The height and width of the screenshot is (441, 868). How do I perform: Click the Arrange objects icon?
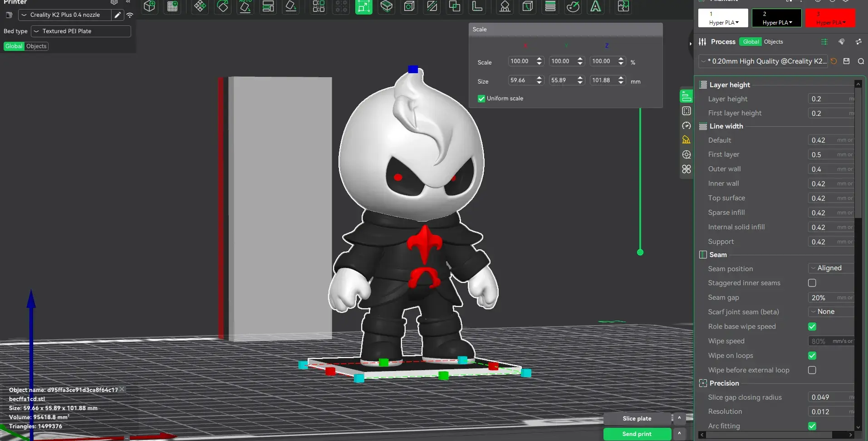pos(268,6)
